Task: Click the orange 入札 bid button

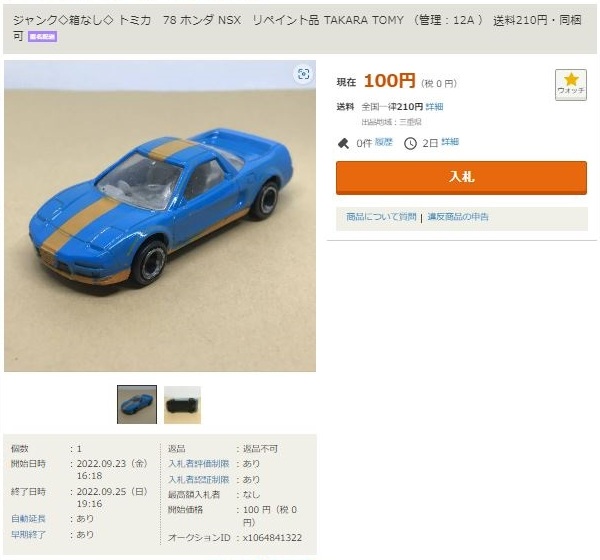Action: [461, 177]
